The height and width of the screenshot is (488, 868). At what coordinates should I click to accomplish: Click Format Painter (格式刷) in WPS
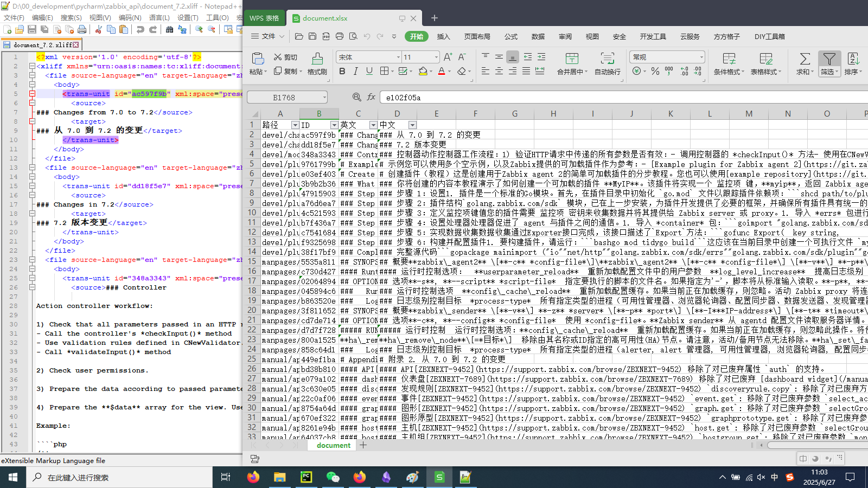click(317, 64)
